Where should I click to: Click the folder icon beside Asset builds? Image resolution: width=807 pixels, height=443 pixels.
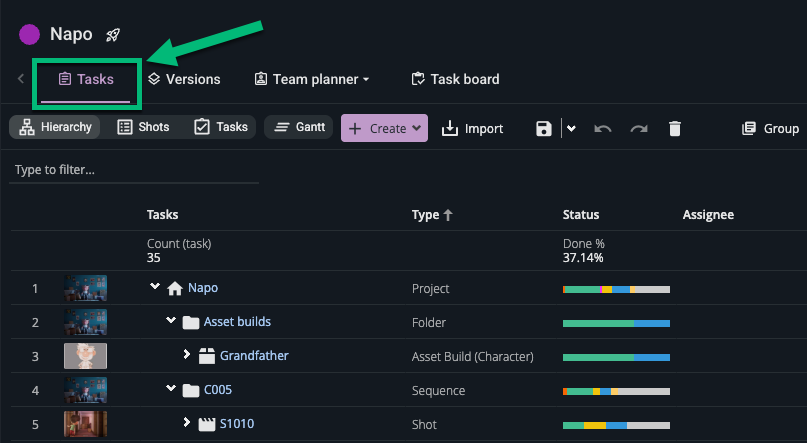click(191, 323)
